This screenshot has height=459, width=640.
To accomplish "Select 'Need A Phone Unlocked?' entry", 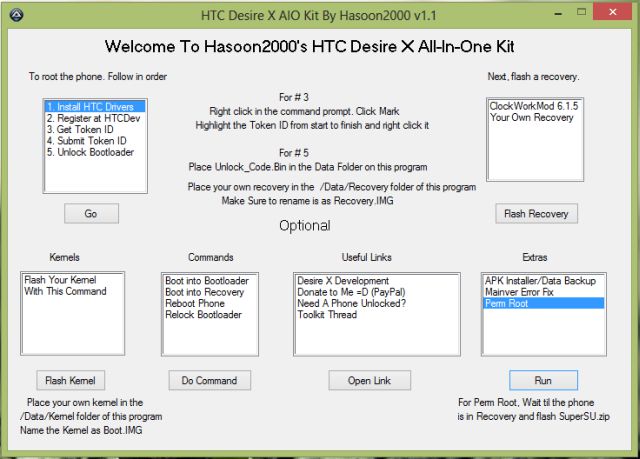I will [377, 304].
